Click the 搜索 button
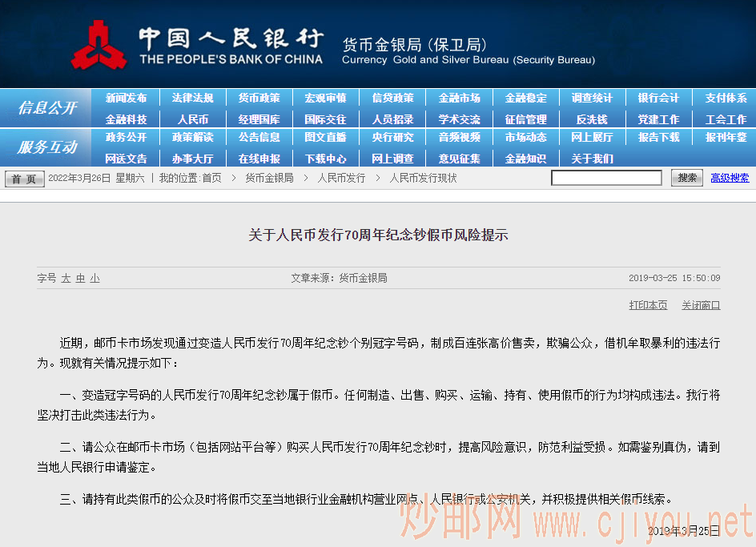Image resolution: width=756 pixels, height=547 pixels. click(x=687, y=178)
